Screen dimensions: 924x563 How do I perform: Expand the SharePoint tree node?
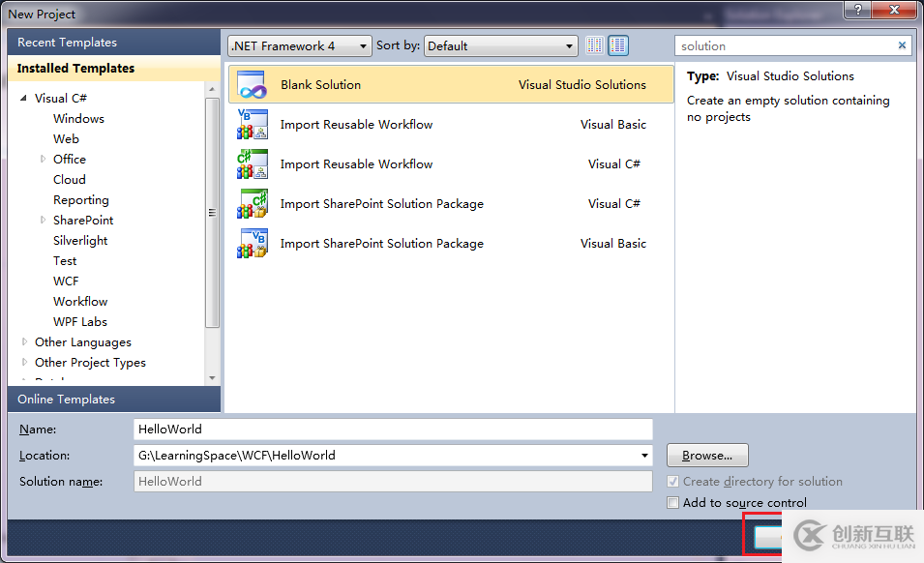43,220
